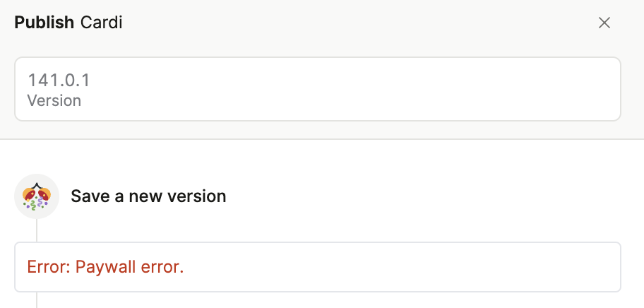The height and width of the screenshot is (308, 644).
Task: Click the timeline connector below the confetti icon
Action: pos(36,230)
